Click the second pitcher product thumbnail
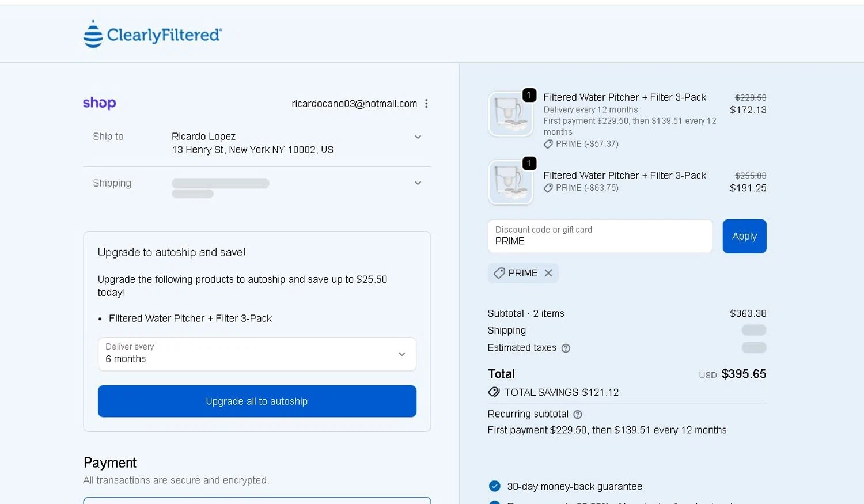The width and height of the screenshot is (864, 504). 510,182
